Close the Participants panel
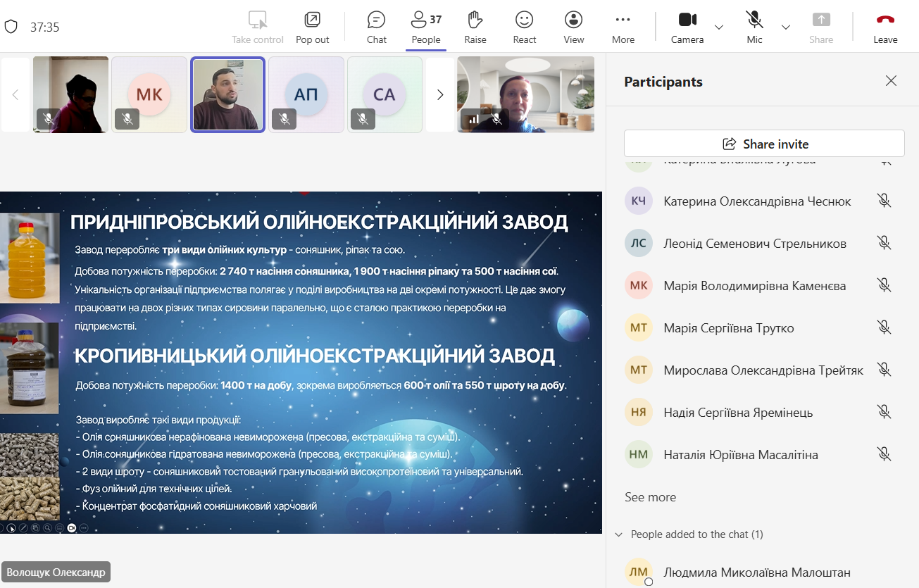The width and height of the screenshot is (919, 588). (891, 81)
